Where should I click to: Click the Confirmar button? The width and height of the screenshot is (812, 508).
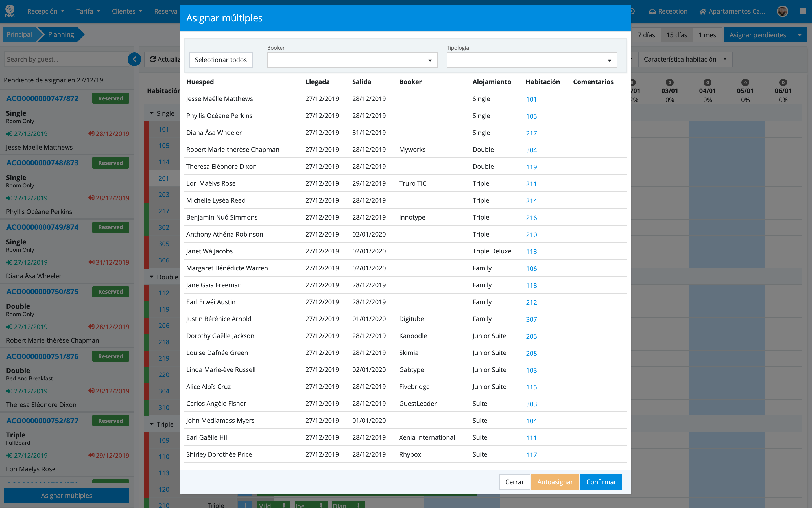click(x=601, y=482)
